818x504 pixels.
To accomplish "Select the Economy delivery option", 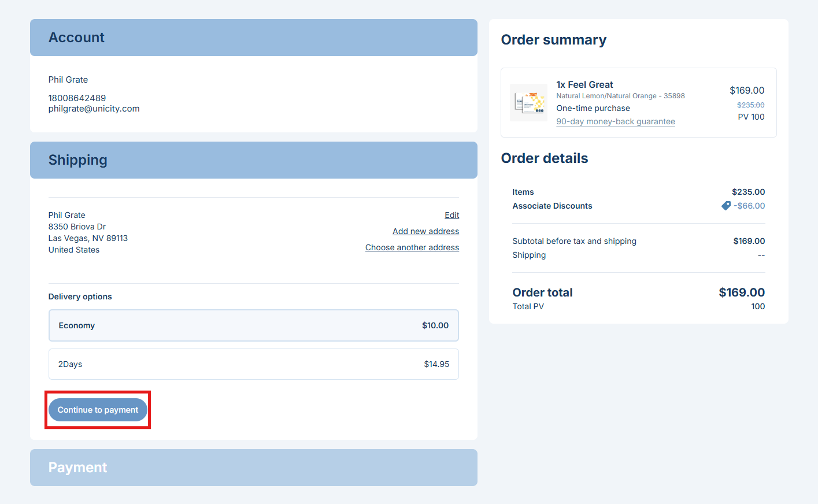I will click(253, 325).
